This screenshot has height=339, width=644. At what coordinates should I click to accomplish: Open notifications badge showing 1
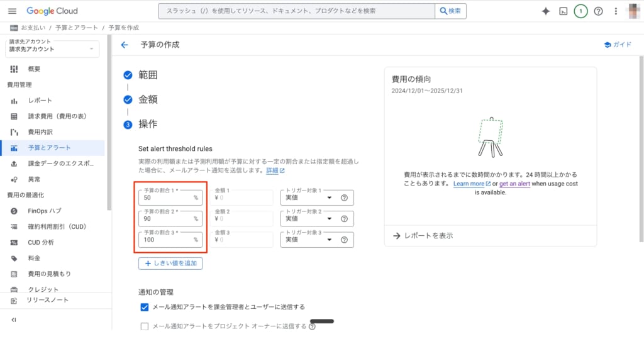pos(580,11)
